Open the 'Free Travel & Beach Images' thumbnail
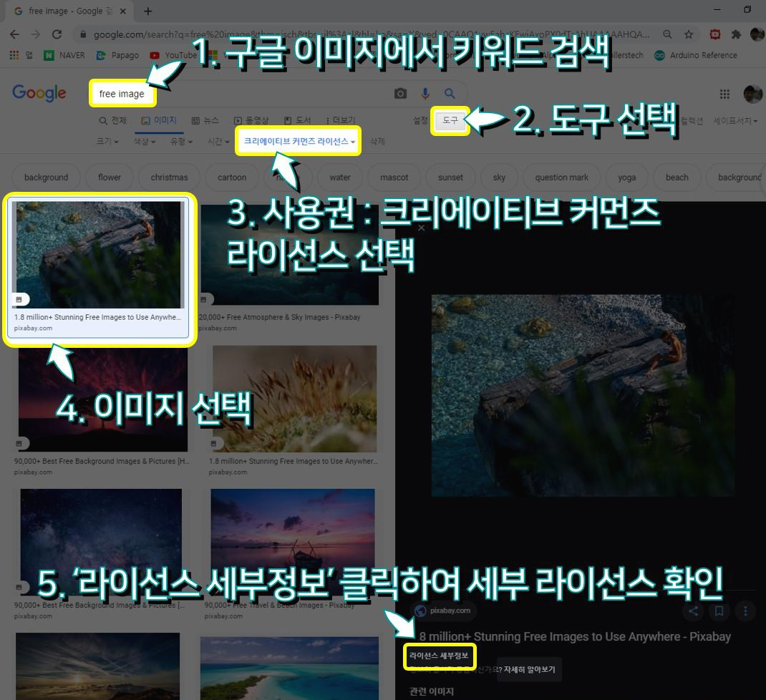Viewport: 766px width, 700px height. tap(293, 541)
